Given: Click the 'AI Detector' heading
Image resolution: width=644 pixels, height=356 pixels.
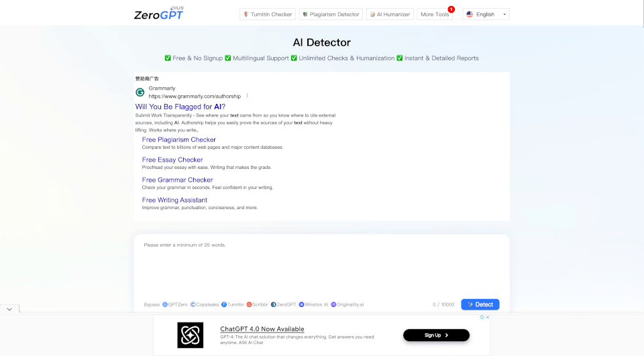Looking at the screenshot, I should click(321, 42).
